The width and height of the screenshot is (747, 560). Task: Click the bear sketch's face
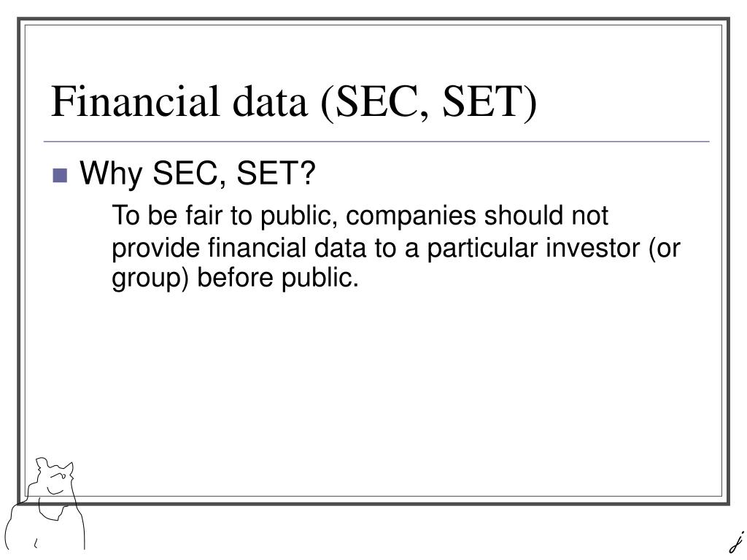55,480
